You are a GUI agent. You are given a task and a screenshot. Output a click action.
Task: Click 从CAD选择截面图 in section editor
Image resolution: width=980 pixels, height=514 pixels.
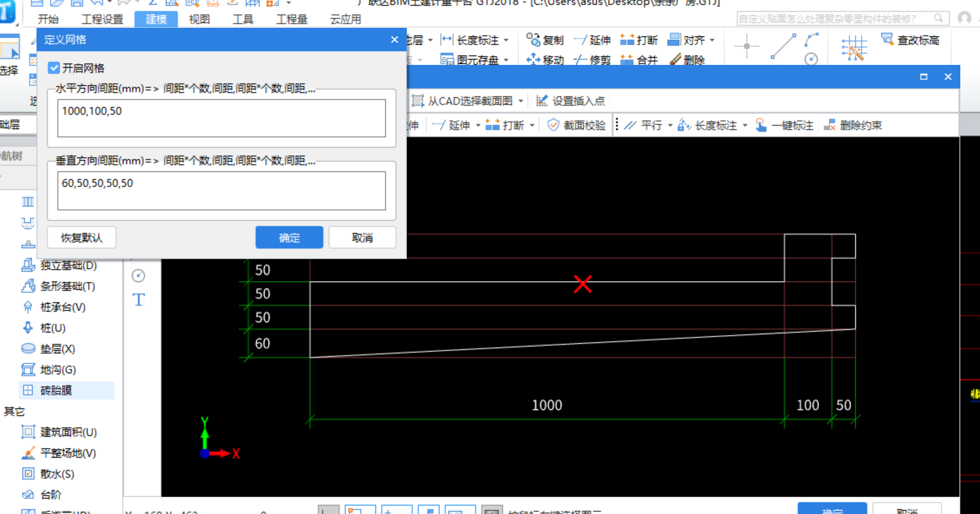(462, 101)
